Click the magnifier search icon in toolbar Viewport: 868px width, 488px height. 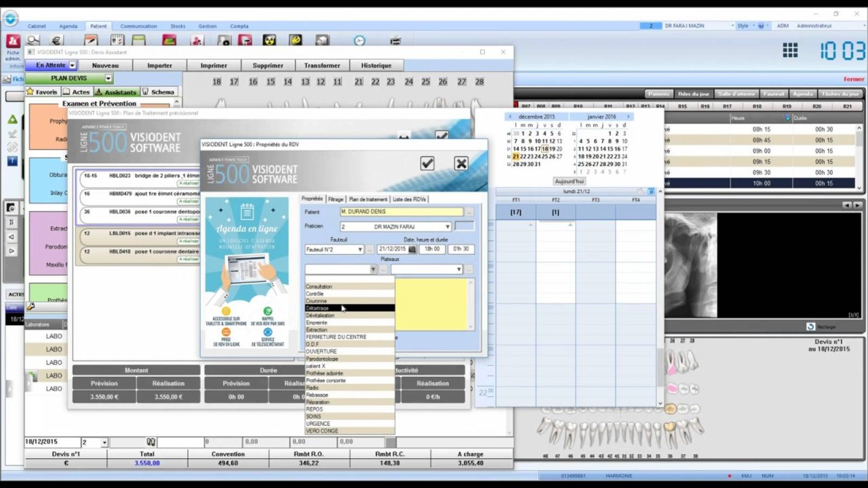point(33,41)
